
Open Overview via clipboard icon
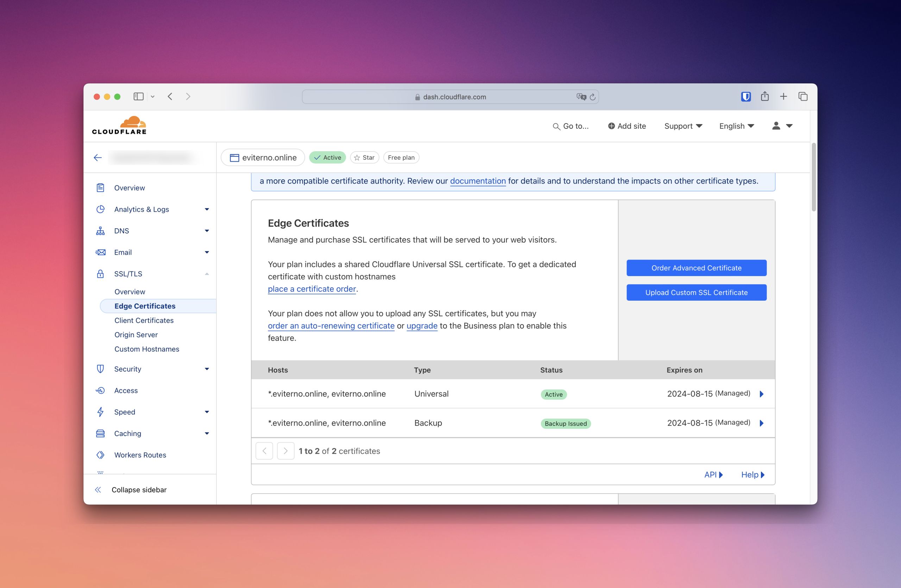coord(100,188)
